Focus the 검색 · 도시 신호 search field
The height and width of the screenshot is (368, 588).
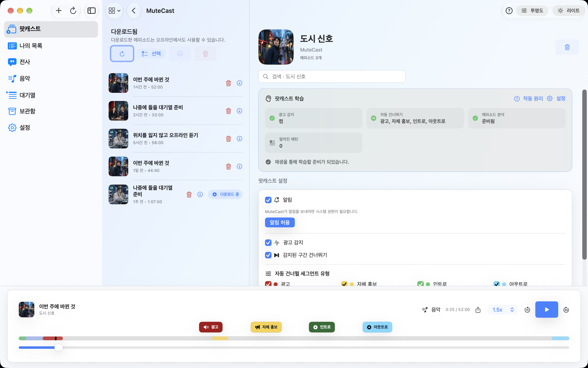pos(332,76)
